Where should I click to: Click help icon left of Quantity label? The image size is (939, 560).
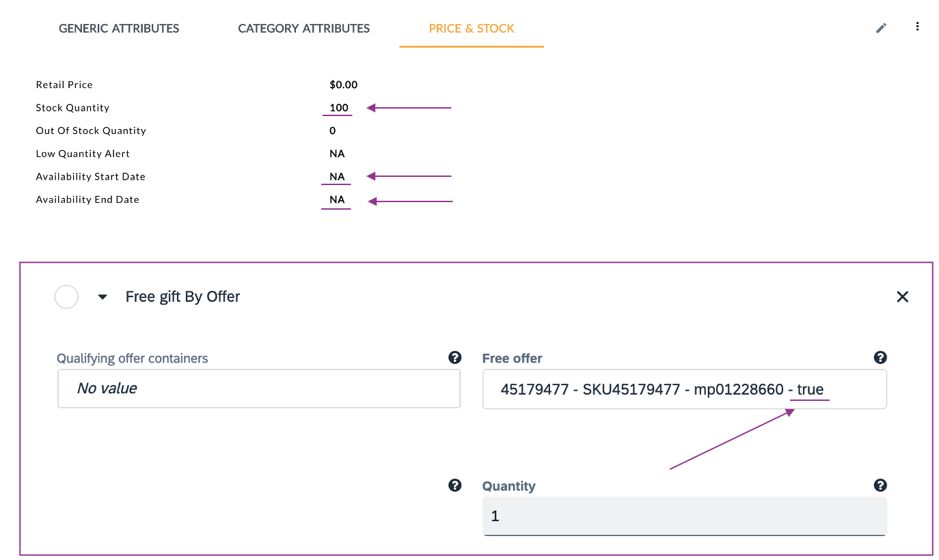pos(454,486)
